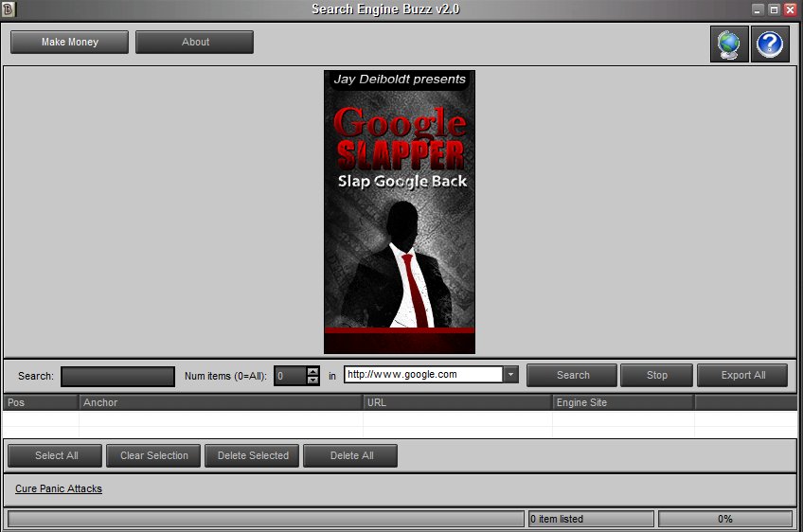Close the Search Engine Buzz window
The image size is (803, 532).
[790, 9]
